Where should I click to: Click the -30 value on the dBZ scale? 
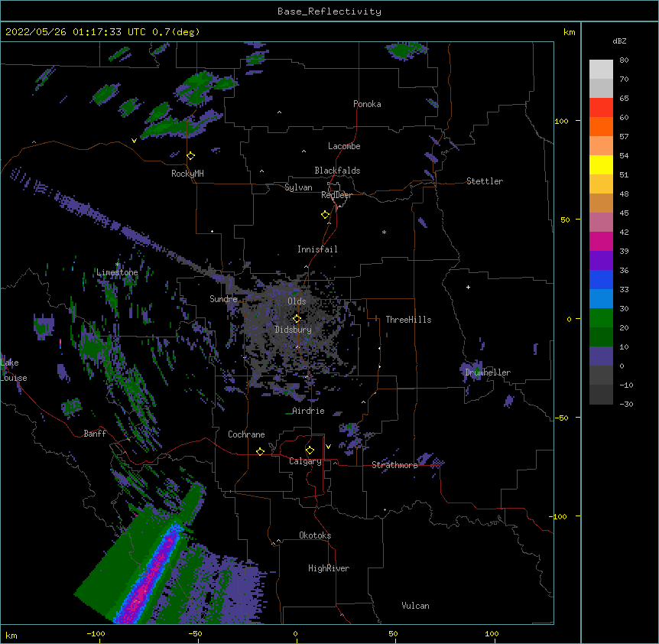[626, 404]
